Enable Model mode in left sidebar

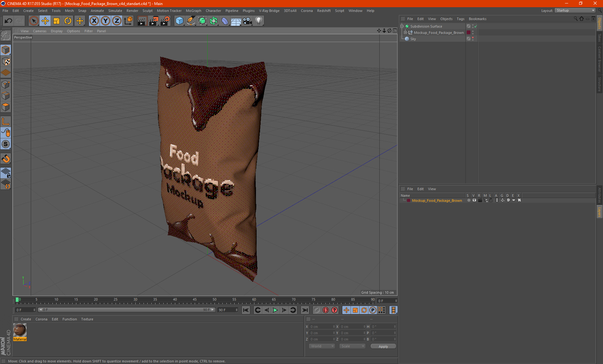tap(6, 50)
